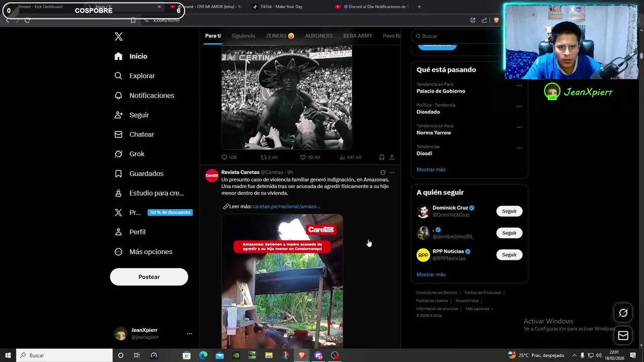Open a new browser tab
This screenshot has width=644, height=362.
point(419,7)
